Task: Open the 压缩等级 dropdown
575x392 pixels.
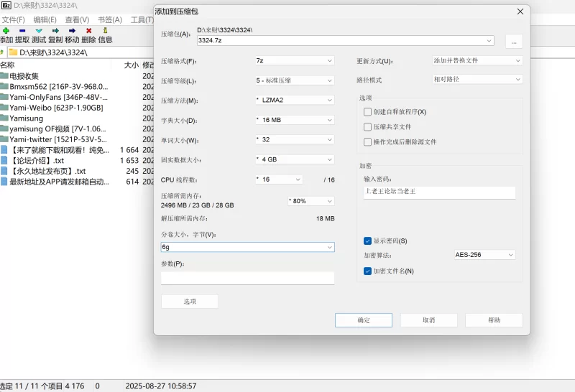Action: 295,80
